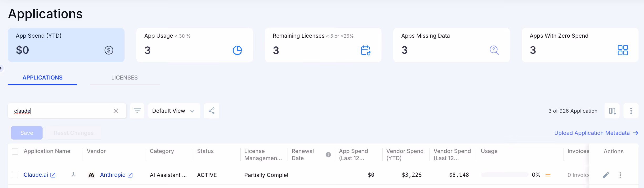The image size is (644, 188).
Task: Click the AI Assistant category cell
Action: point(168,175)
